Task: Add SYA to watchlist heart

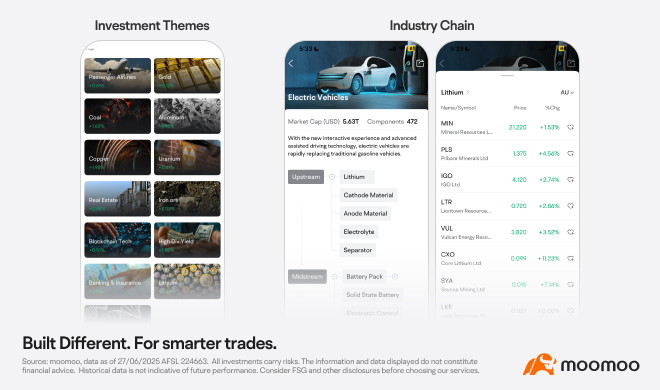Action: coord(571,284)
